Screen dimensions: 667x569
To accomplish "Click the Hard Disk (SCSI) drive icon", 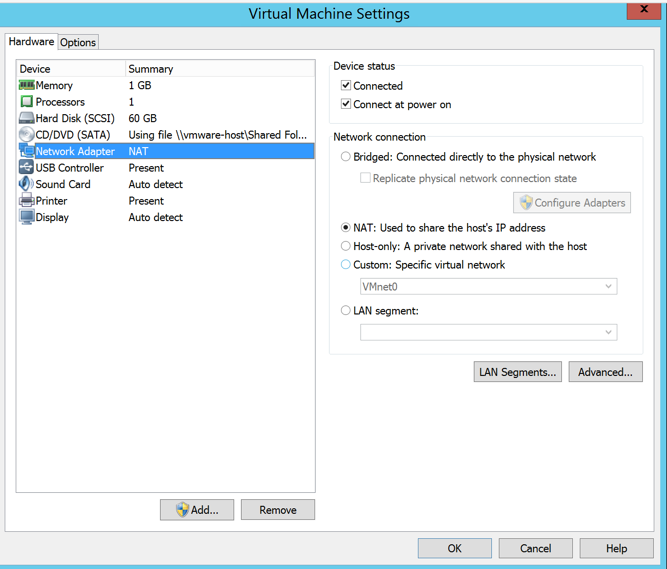I will point(26,118).
